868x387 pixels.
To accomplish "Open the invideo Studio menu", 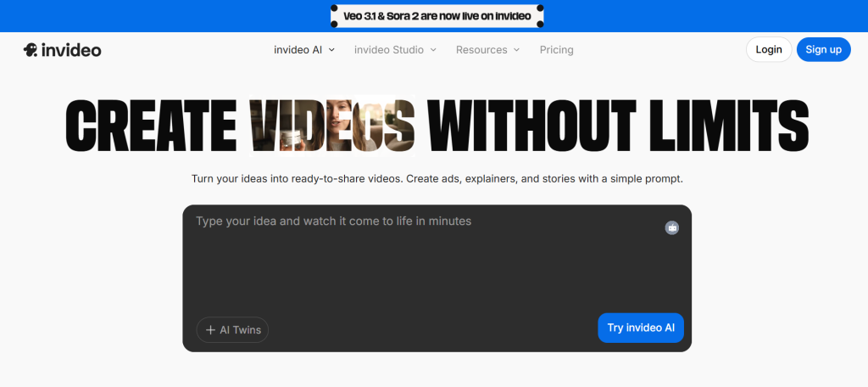I will (395, 50).
